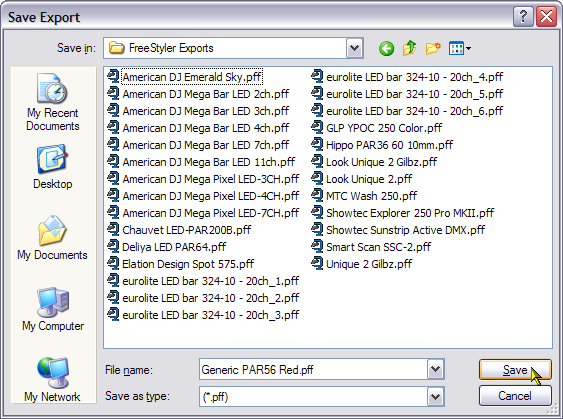The width and height of the screenshot is (563, 419).
Task: Expand the File name dropdown arrow
Action: pyautogui.click(x=436, y=369)
